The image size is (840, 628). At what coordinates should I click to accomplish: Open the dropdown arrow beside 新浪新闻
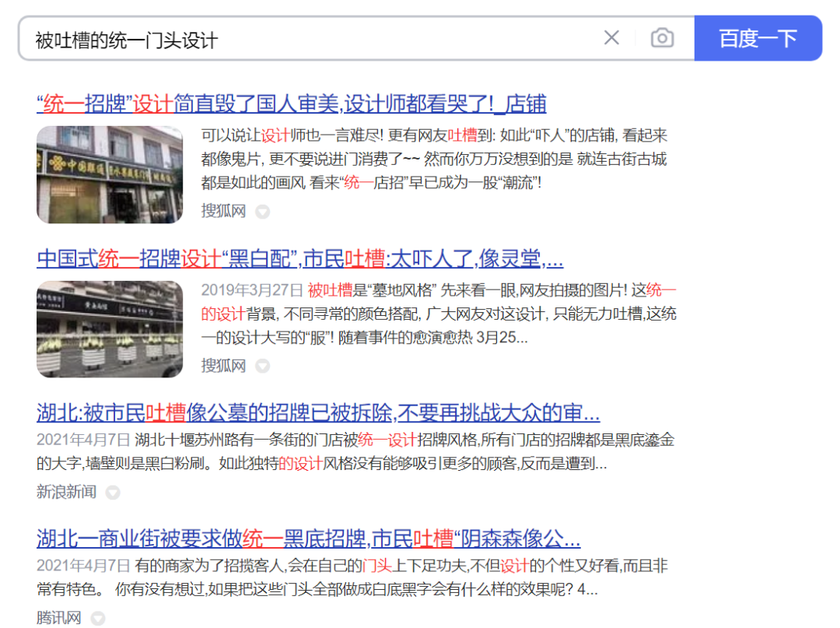(x=112, y=493)
